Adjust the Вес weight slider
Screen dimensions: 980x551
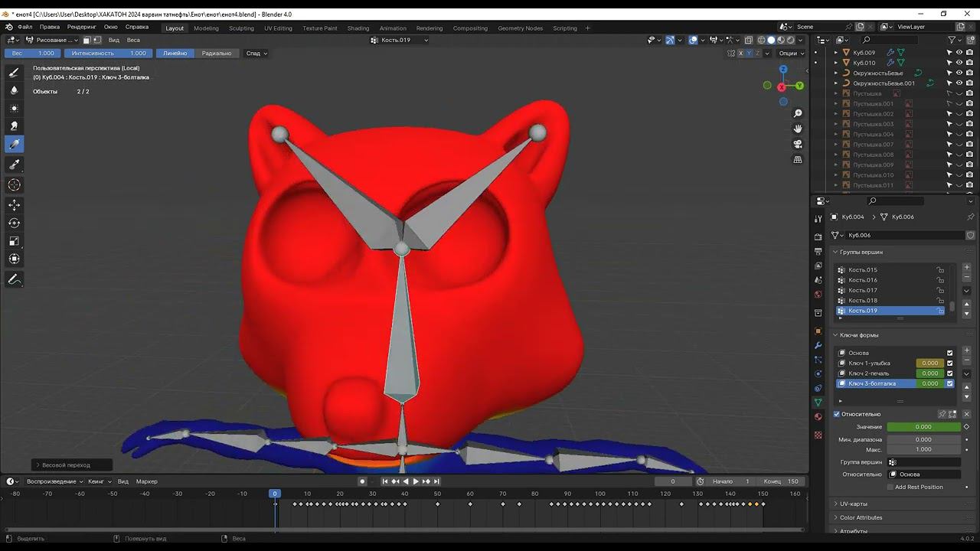(33, 54)
